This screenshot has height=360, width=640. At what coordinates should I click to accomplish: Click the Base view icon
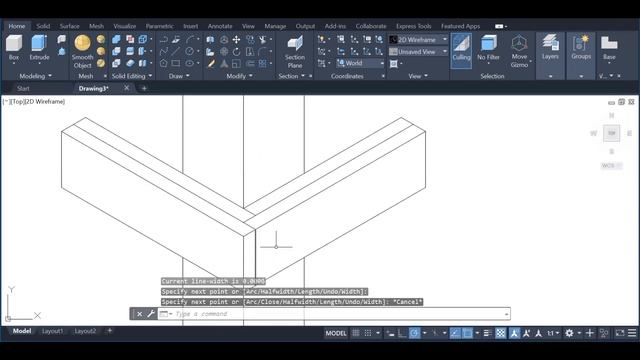[609, 48]
